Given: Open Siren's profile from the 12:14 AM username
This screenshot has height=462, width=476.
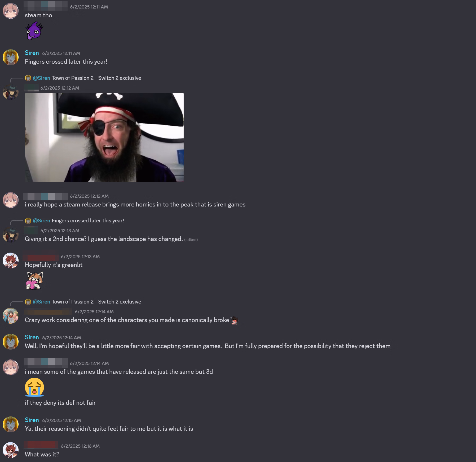Looking at the screenshot, I should pos(32,337).
